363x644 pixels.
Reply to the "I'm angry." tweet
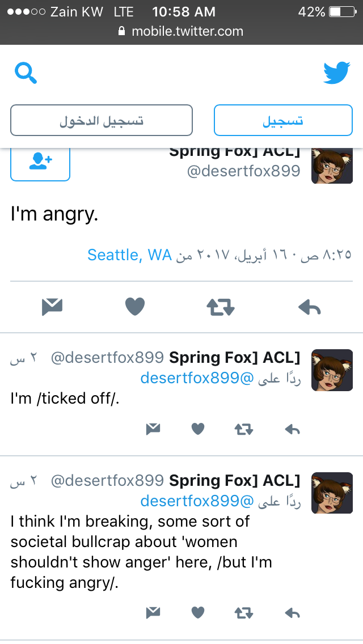[x=309, y=307]
